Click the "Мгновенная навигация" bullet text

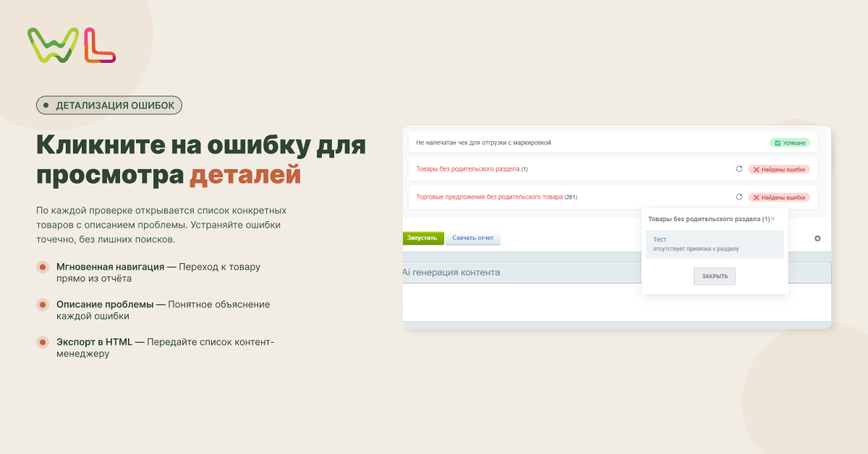[110, 267]
